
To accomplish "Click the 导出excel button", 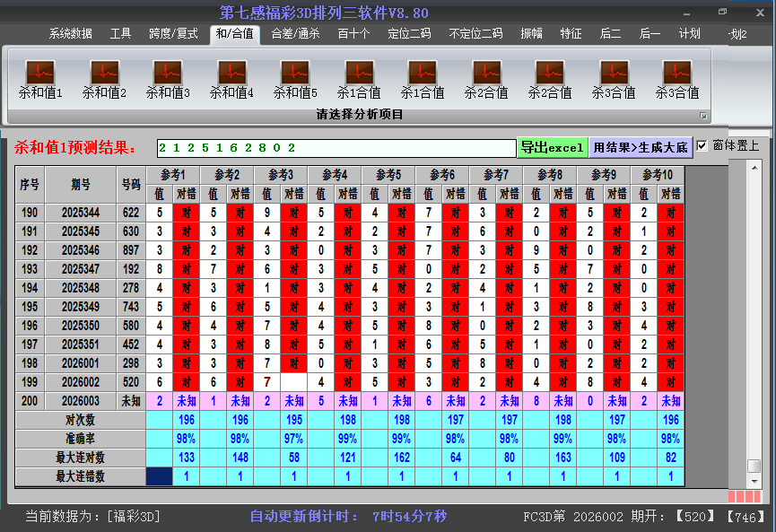I will [x=553, y=146].
